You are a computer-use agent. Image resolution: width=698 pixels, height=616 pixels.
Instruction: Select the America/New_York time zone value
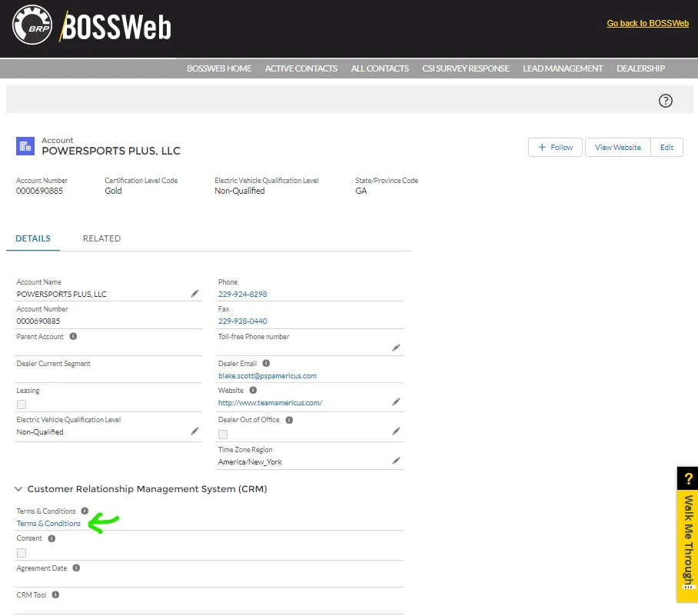click(x=250, y=462)
